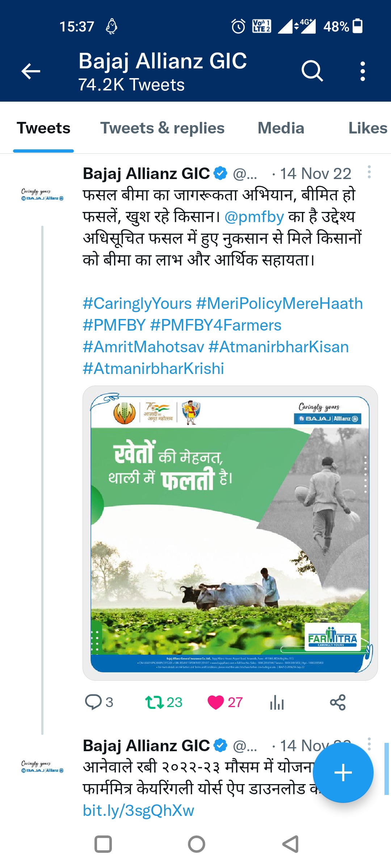Open search on Bajaj Allianz GIC profile

point(312,71)
